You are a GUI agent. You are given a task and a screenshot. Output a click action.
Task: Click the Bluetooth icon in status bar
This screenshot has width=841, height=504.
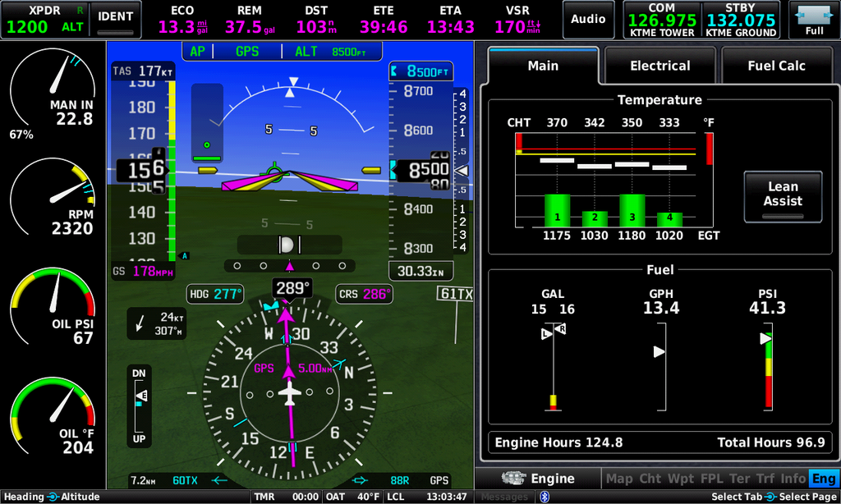coord(544,497)
